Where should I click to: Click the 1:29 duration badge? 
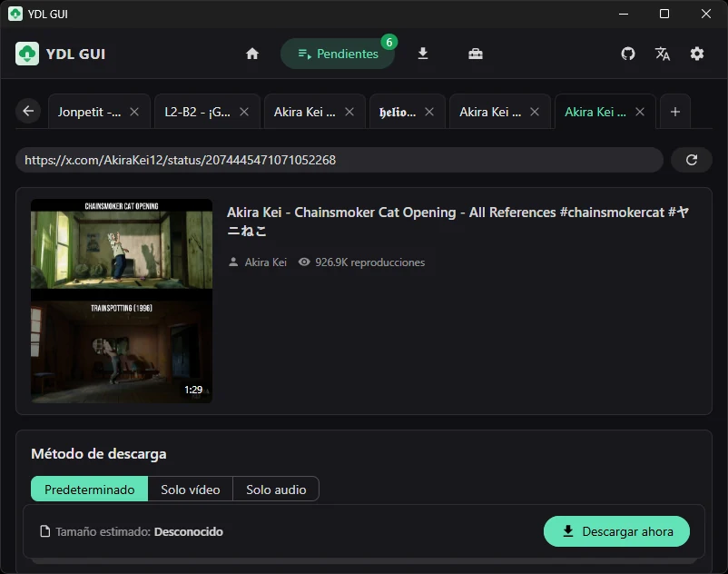tap(193, 390)
